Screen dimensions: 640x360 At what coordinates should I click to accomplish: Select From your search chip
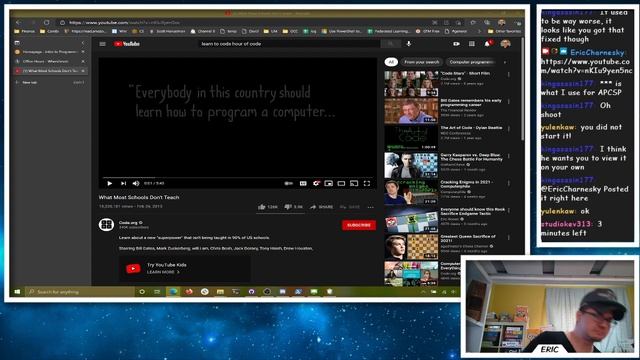(422, 62)
